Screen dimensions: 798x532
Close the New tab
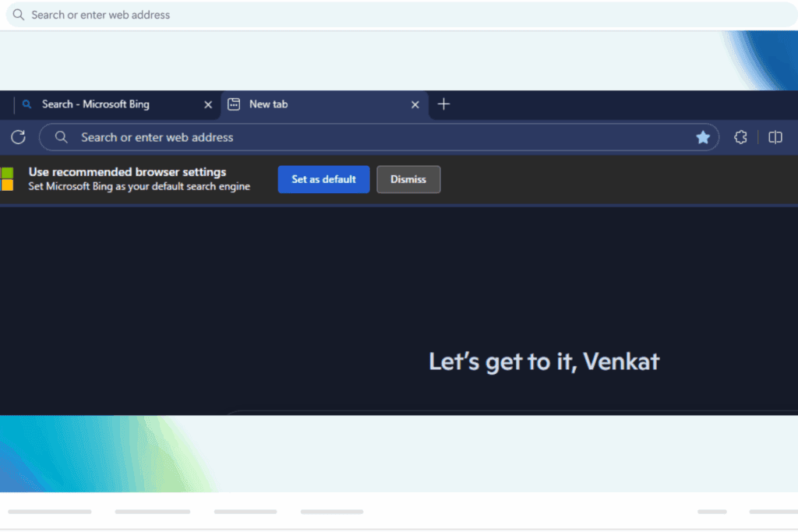pyautogui.click(x=415, y=104)
